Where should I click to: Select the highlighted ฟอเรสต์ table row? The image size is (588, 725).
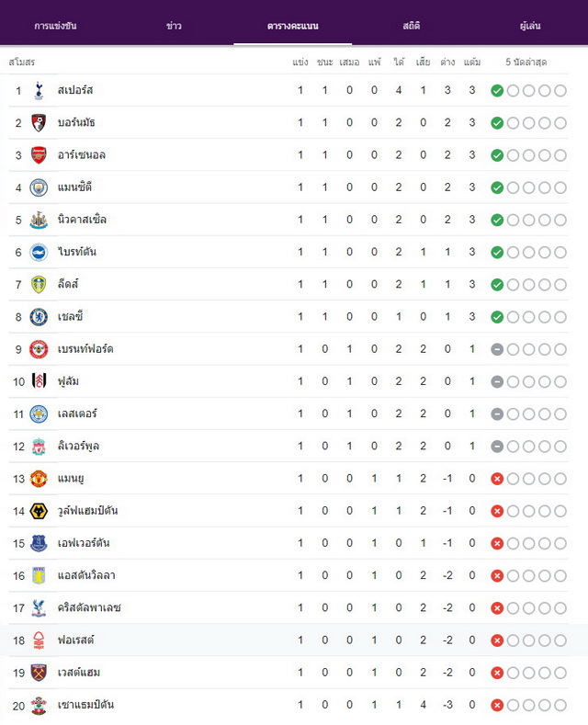tap(294, 640)
